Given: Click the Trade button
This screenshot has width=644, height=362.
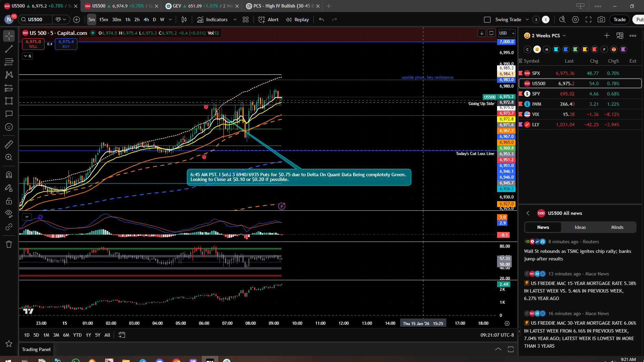Looking at the screenshot, I should point(619,20).
